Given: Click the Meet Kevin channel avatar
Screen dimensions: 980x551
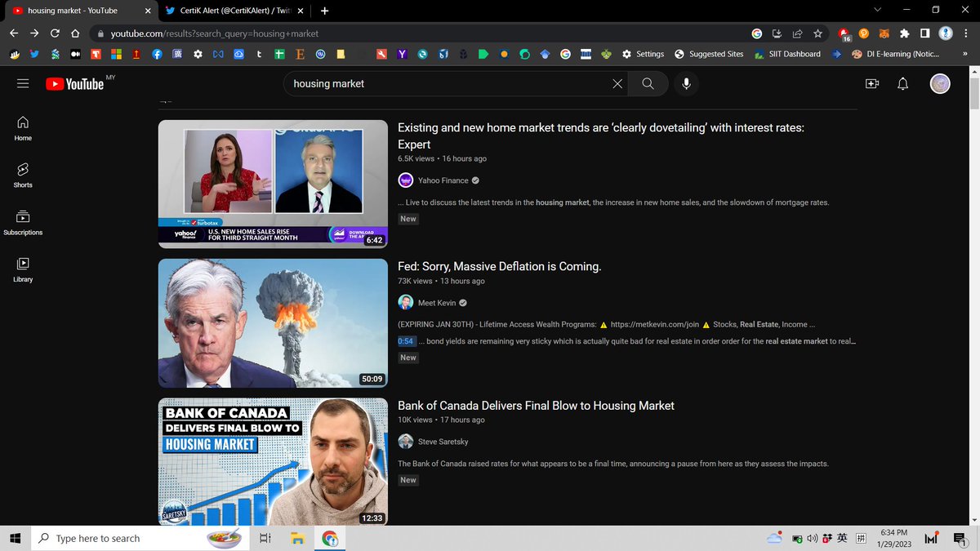Looking at the screenshot, I should (x=405, y=303).
